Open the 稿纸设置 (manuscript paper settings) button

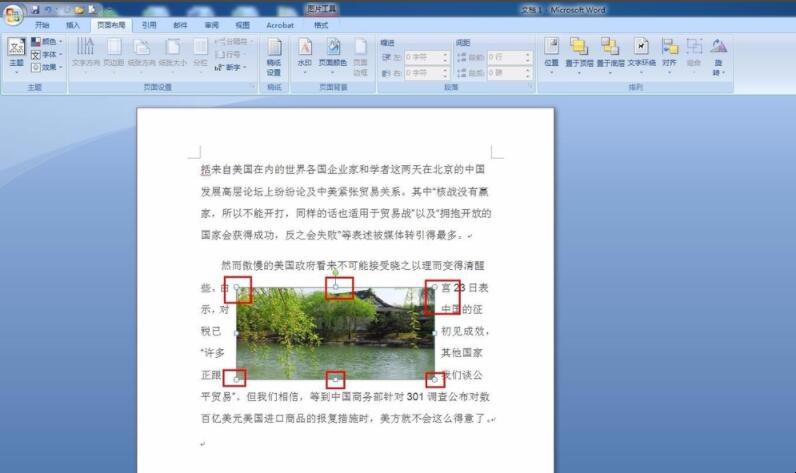coord(273,57)
